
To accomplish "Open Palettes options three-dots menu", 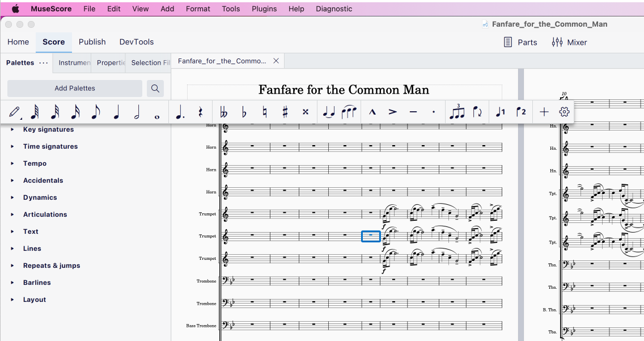I will point(44,63).
